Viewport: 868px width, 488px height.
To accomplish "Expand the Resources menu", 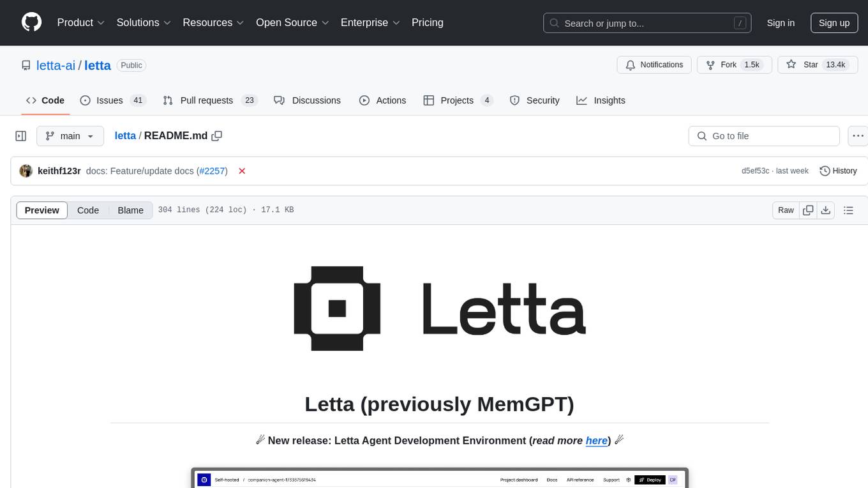I will click(214, 22).
